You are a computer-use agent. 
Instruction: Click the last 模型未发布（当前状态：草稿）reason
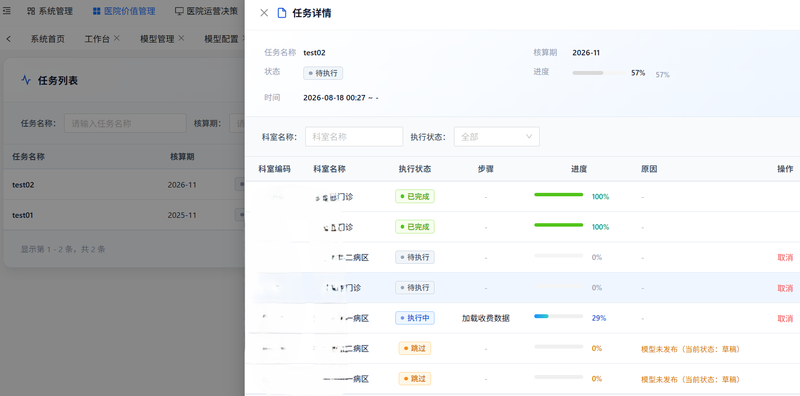click(x=690, y=380)
